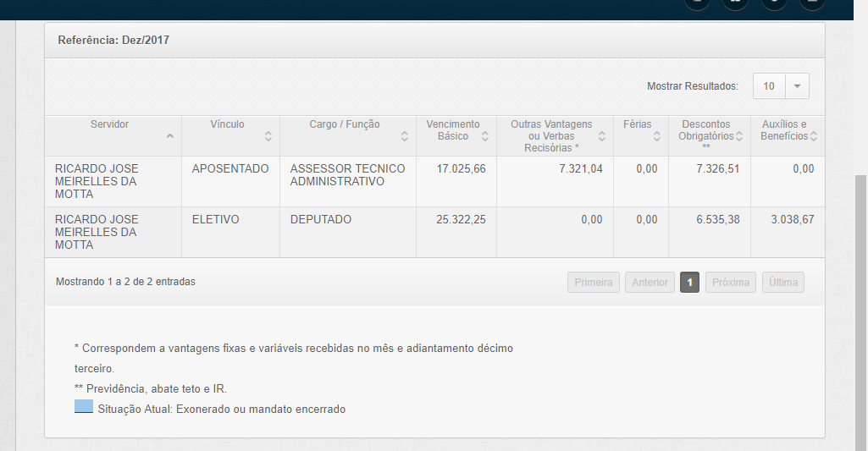Select page 1 in pagination
Viewport: 868px width, 451px height.
coord(689,283)
